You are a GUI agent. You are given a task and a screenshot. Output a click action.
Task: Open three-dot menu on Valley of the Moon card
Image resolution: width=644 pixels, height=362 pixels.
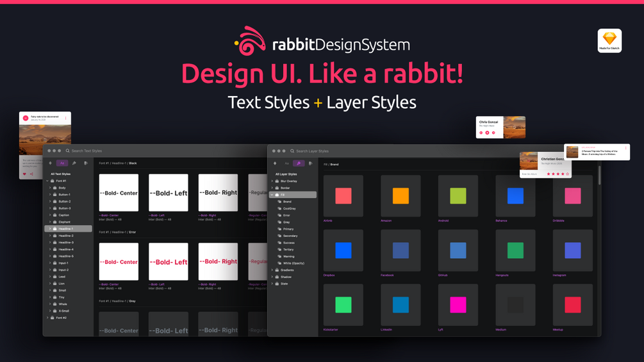[626, 148]
